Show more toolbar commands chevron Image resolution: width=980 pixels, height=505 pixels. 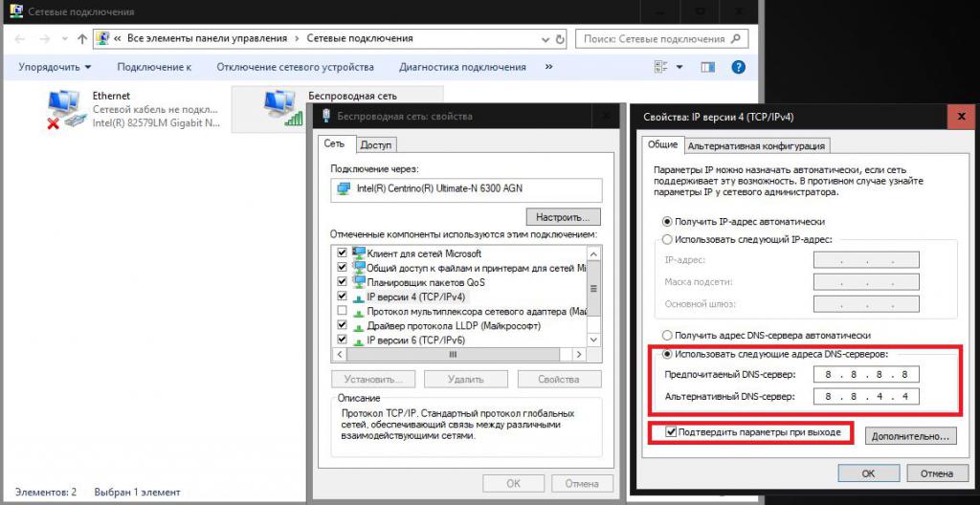[548, 67]
